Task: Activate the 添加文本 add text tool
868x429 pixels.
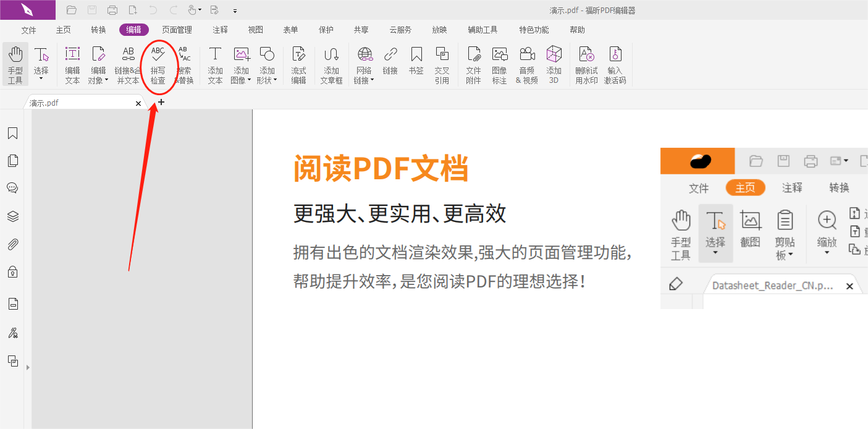Action: click(214, 64)
